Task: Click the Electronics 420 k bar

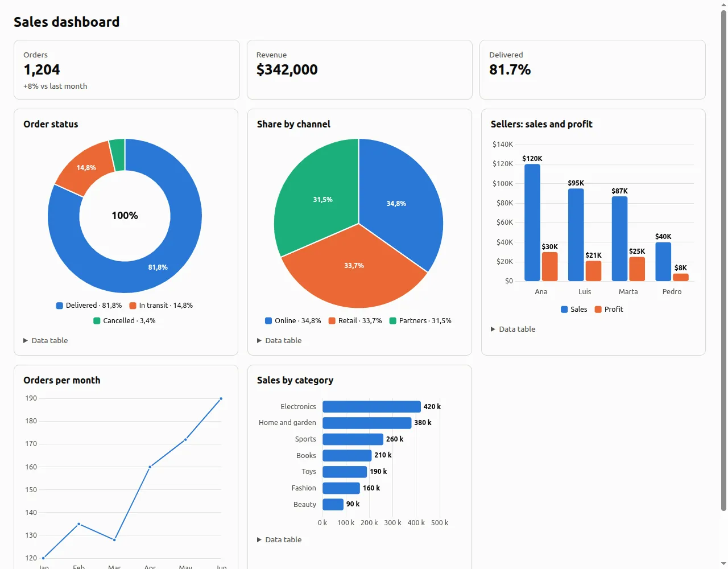Action: (371, 407)
